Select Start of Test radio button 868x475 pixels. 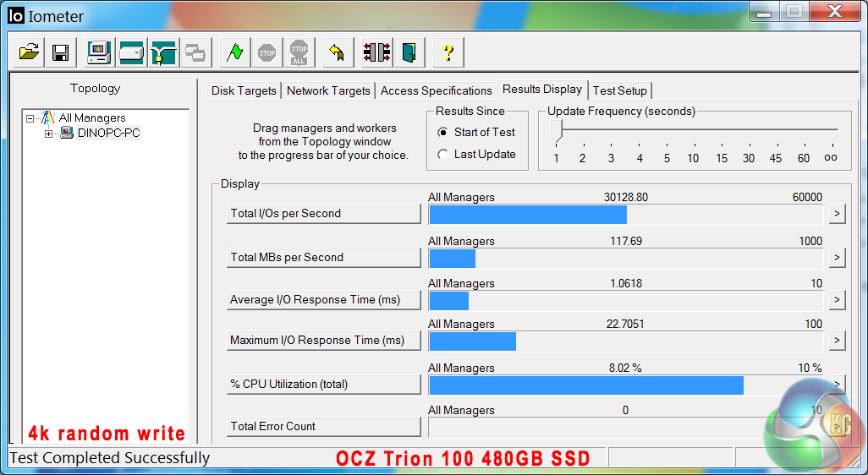tap(442, 133)
